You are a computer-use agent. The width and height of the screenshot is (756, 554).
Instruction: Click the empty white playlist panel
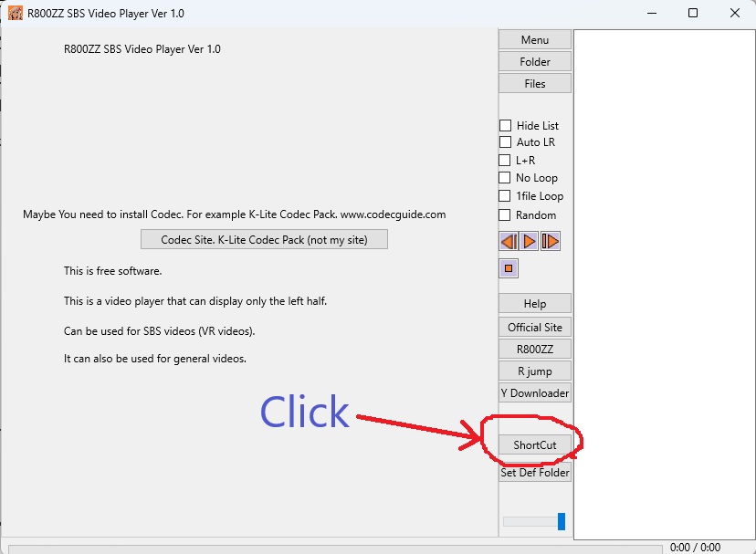point(664,285)
